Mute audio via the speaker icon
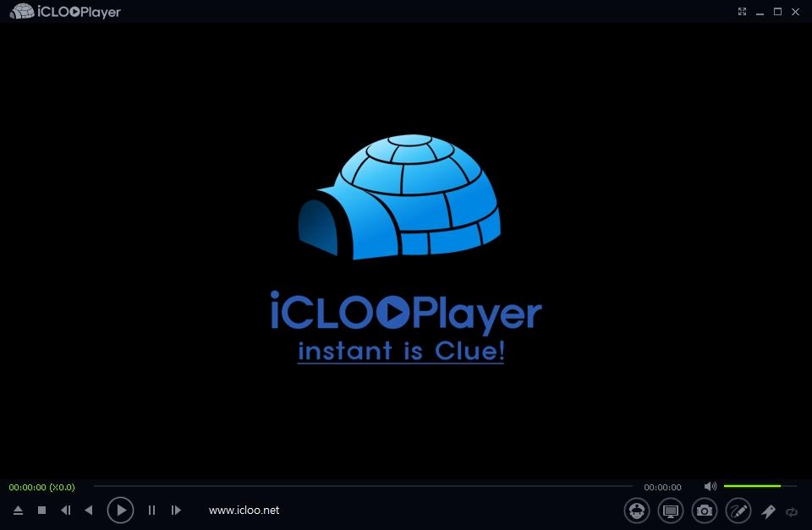 pyautogui.click(x=710, y=486)
